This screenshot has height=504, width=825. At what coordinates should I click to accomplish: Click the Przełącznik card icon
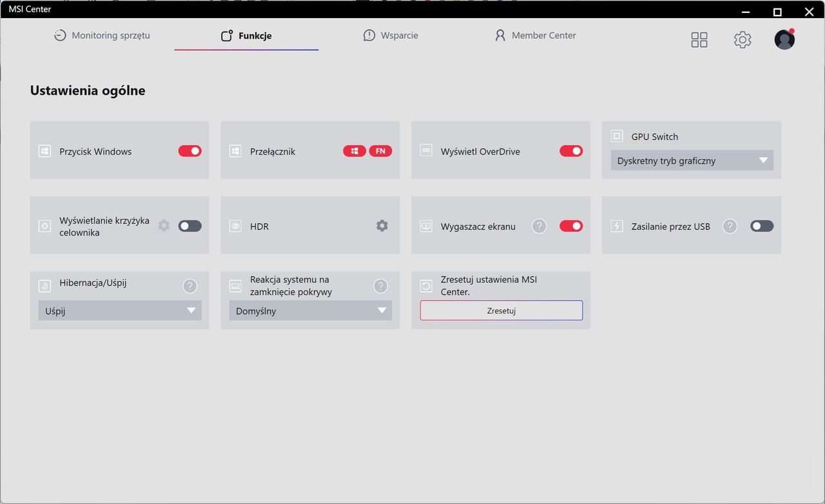click(x=235, y=151)
